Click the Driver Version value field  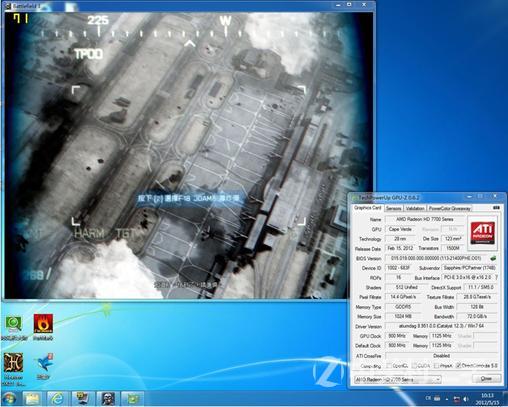(442, 326)
